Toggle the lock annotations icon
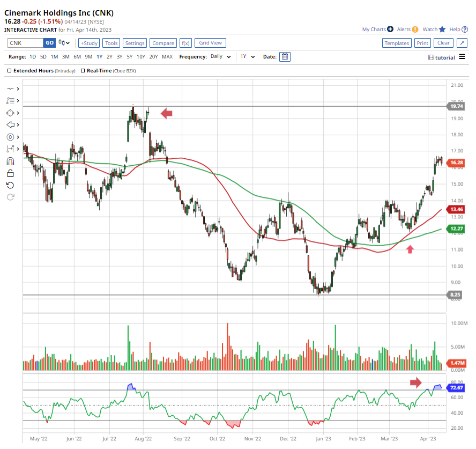Screen dimensions: 476x449 [x=10, y=173]
